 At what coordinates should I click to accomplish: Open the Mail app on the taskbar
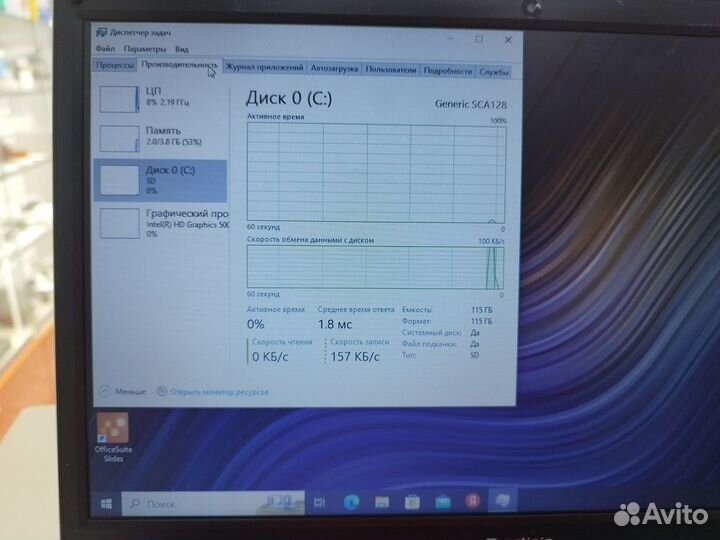[x=443, y=502]
